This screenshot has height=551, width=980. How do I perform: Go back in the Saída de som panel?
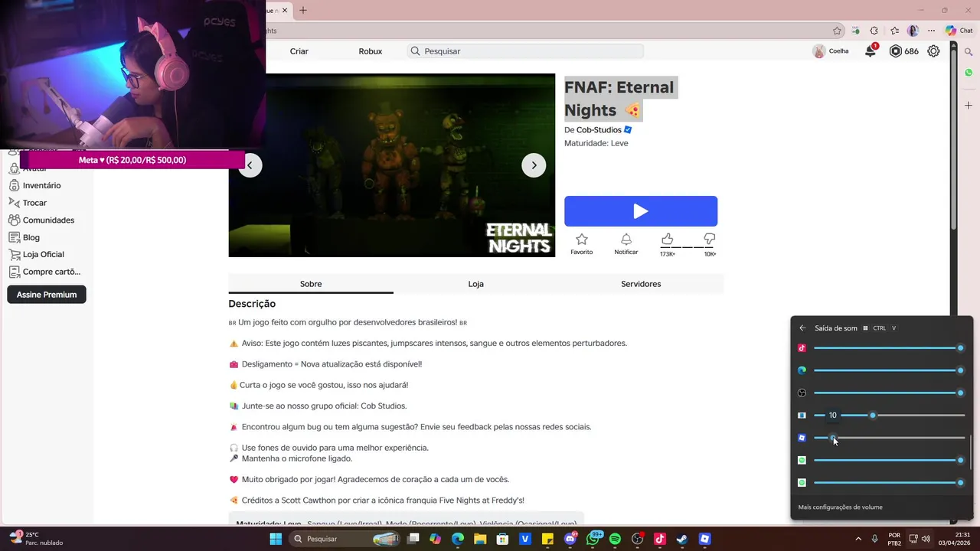pos(802,328)
